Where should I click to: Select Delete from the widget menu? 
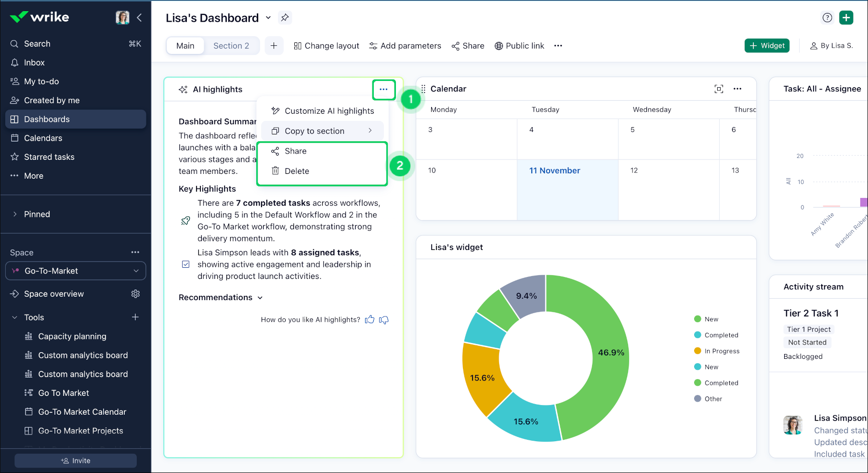(297, 171)
